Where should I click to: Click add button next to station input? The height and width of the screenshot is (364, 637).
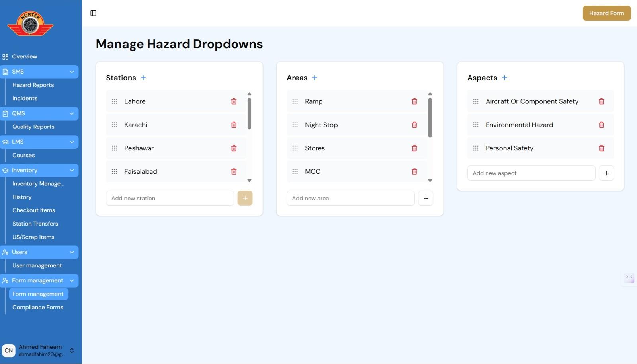245,198
